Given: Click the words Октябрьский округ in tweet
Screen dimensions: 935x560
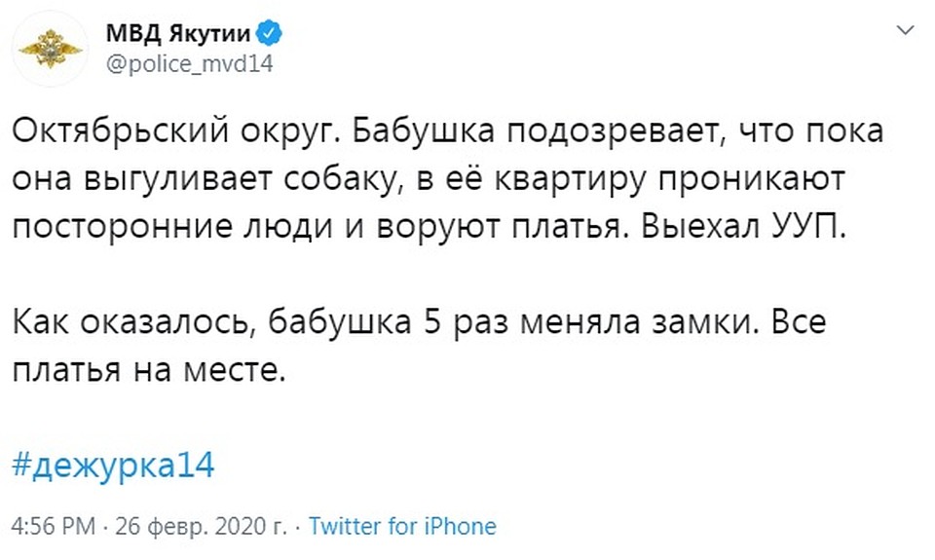Looking at the screenshot, I should tap(177, 131).
